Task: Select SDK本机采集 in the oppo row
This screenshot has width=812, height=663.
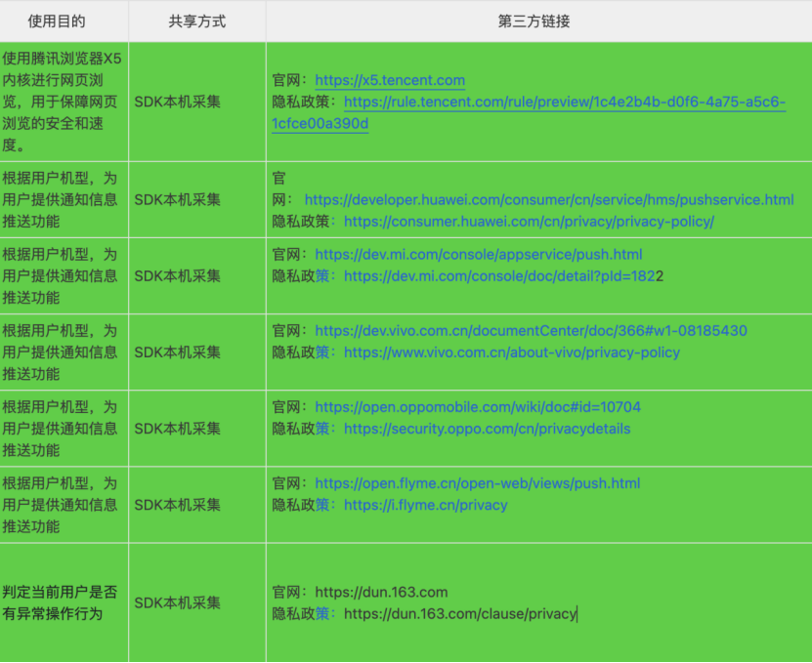Action: coord(178,429)
